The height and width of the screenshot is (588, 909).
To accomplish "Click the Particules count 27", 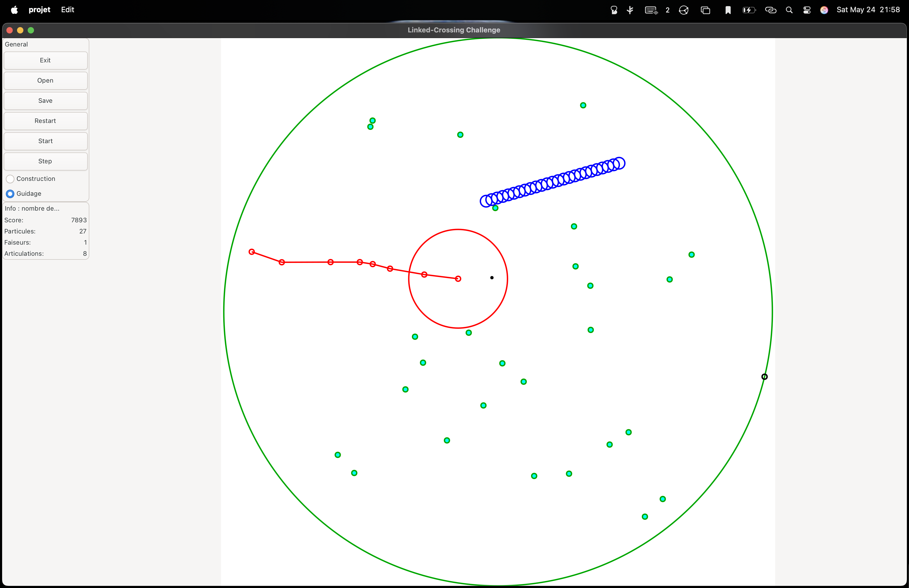I will 83,231.
